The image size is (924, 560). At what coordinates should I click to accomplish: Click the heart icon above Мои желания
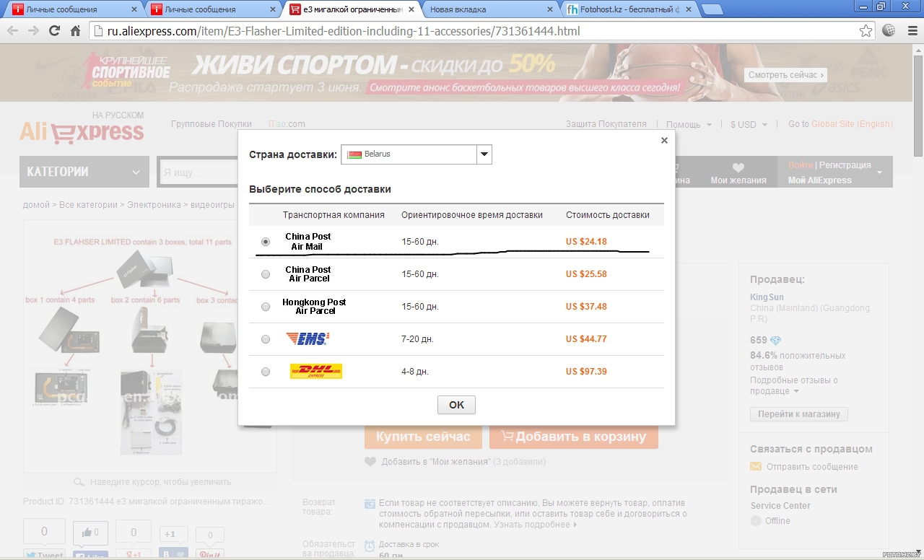pyautogui.click(x=738, y=167)
